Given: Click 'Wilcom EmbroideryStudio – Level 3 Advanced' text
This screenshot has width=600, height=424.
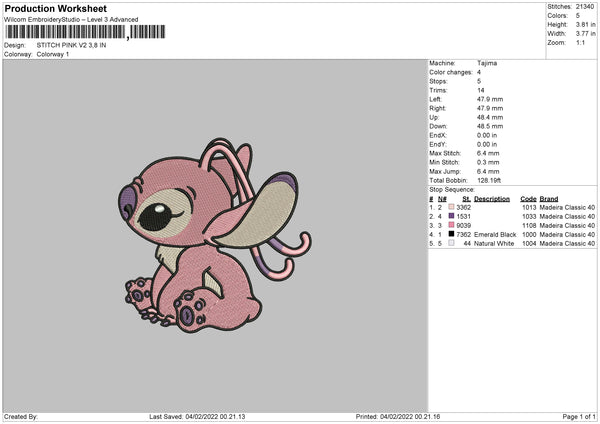Looking at the screenshot, I should pyautogui.click(x=71, y=20).
